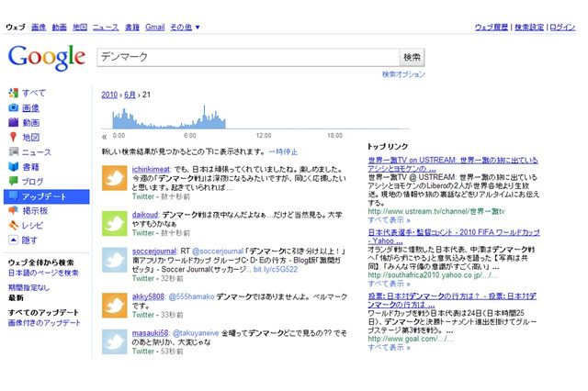Click the green speech icon beside ブログ
This screenshot has width=588, height=391.
click(14, 181)
